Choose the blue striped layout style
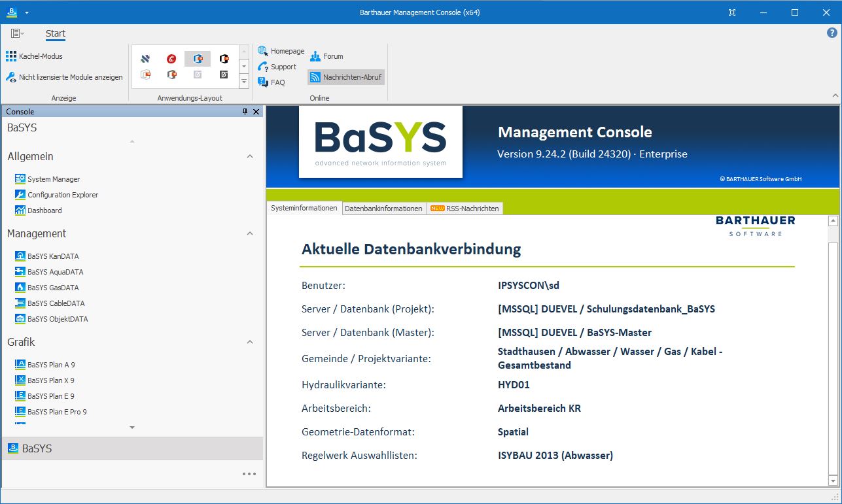The width and height of the screenshot is (842, 504). tap(145, 59)
